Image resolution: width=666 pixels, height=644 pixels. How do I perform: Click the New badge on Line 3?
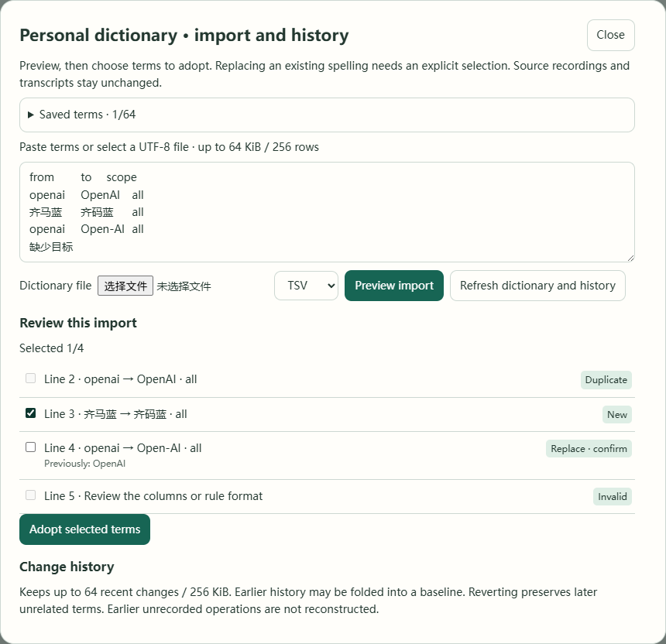(x=616, y=415)
